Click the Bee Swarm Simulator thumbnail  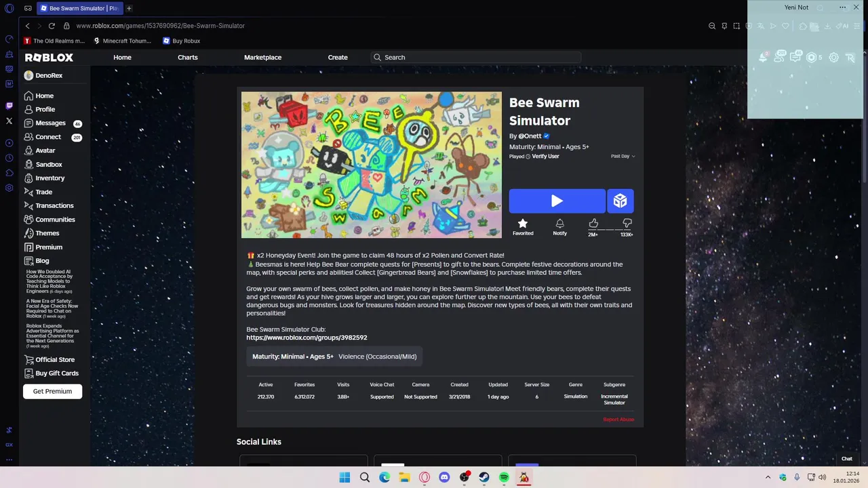coord(372,165)
